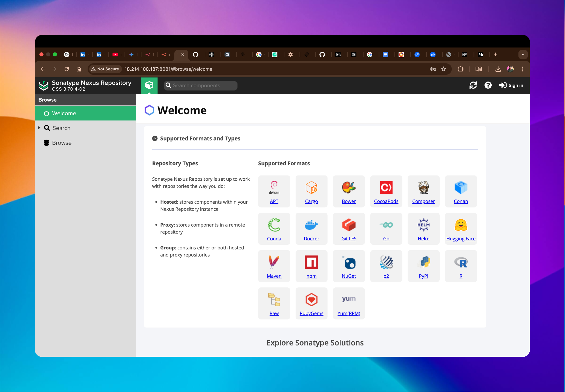Image resolution: width=565 pixels, height=392 pixels.
Task: Focus the Search components field
Action: pos(201,85)
